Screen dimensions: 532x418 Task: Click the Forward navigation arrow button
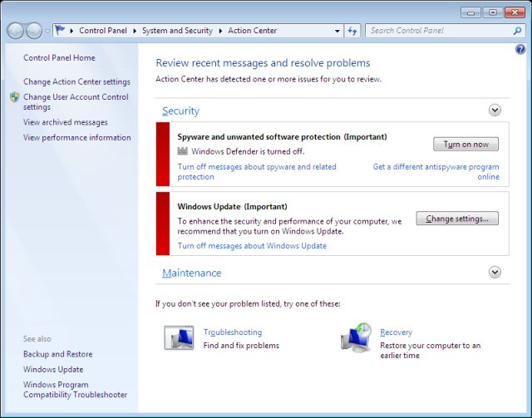click(x=34, y=31)
